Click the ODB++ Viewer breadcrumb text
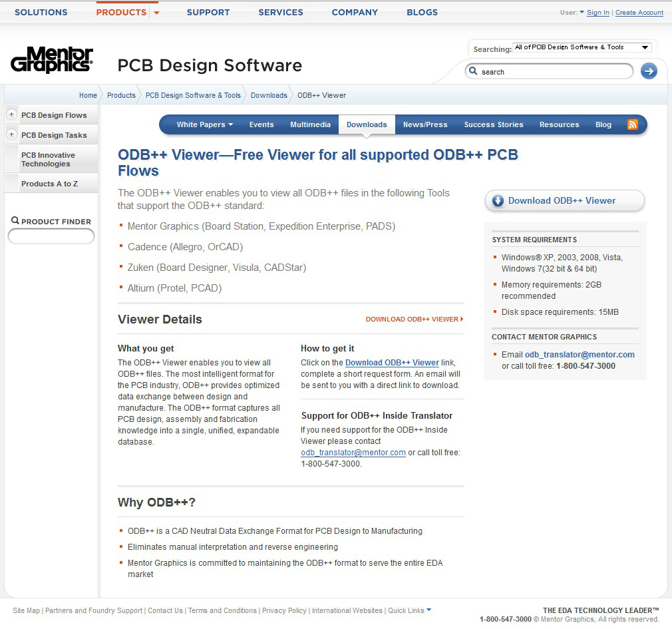 322,95
